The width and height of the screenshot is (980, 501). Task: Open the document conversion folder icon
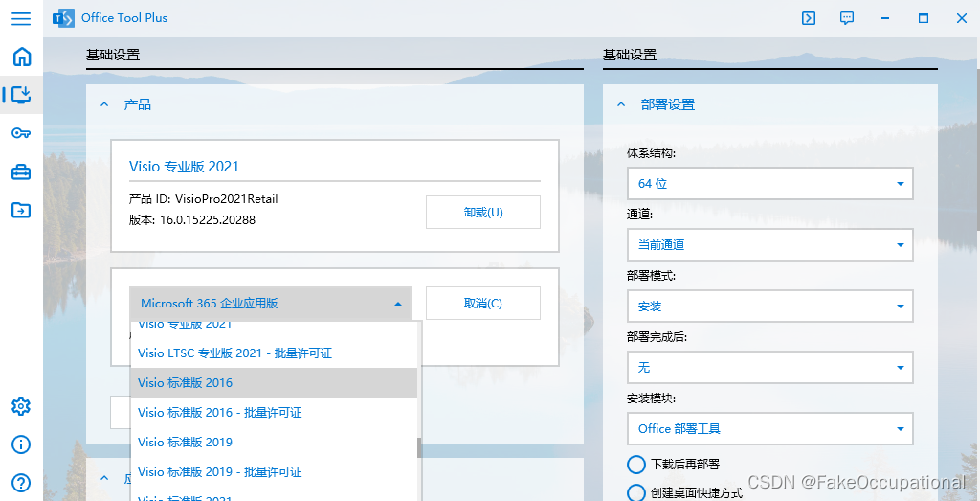click(21, 210)
